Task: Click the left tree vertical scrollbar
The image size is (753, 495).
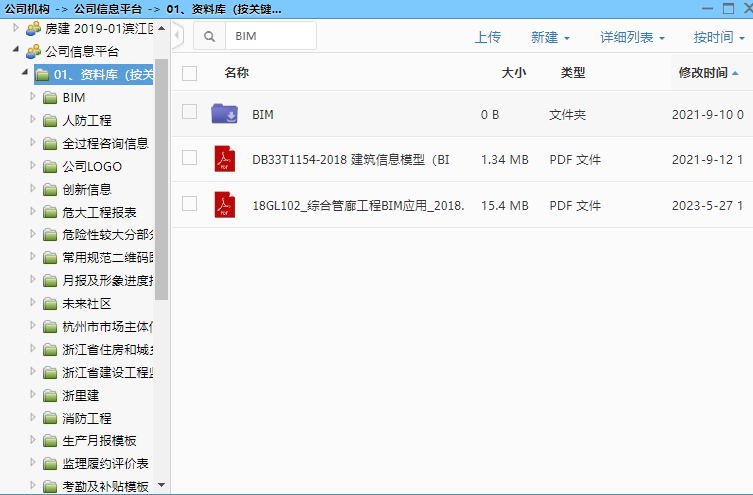Action: pyautogui.click(x=161, y=180)
